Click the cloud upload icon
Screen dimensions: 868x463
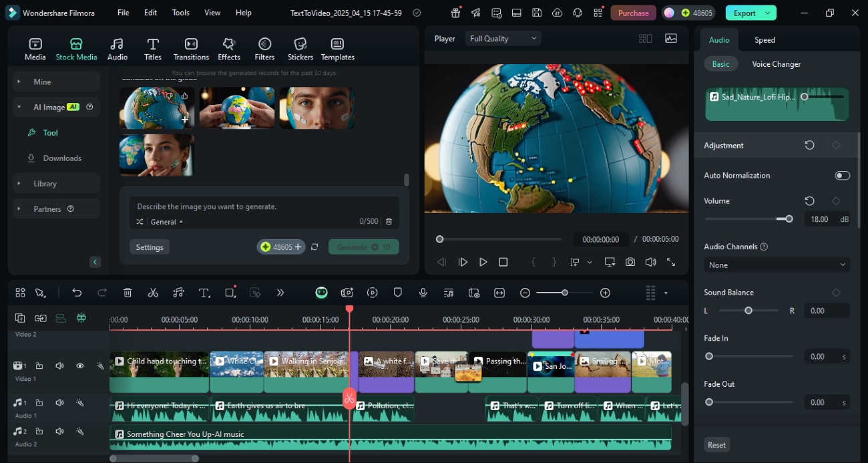pos(558,13)
